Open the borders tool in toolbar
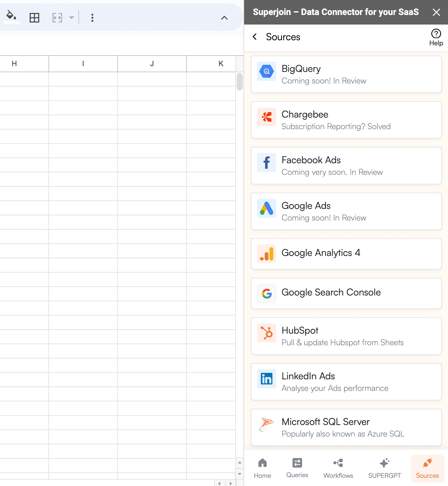This screenshot has width=448, height=486. [x=34, y=18]
